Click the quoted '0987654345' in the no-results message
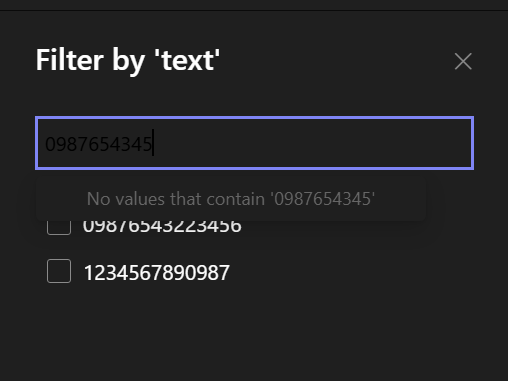 (x=323, y=199)
